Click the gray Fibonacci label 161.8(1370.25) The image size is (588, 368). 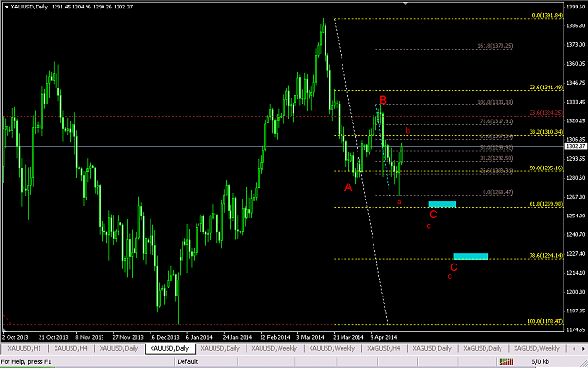pyautogui.click(x=495, y=46)
